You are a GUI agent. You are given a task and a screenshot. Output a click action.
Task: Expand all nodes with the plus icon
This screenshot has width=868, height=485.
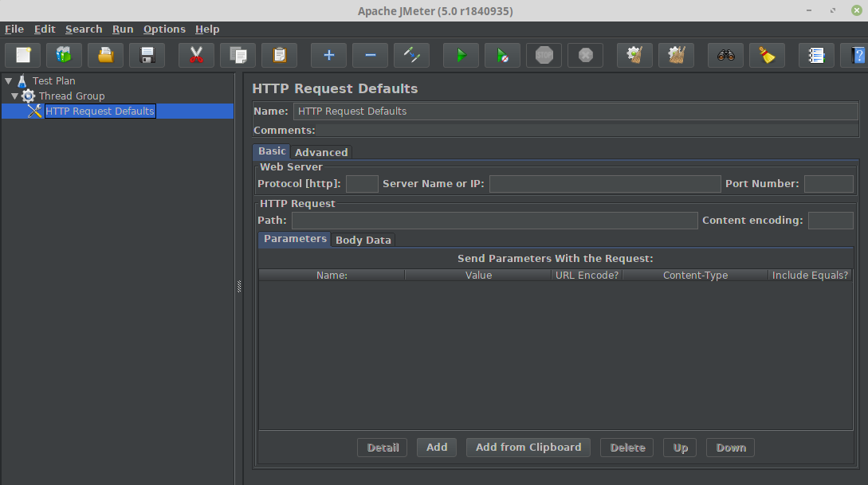click(x=329, y=55)
